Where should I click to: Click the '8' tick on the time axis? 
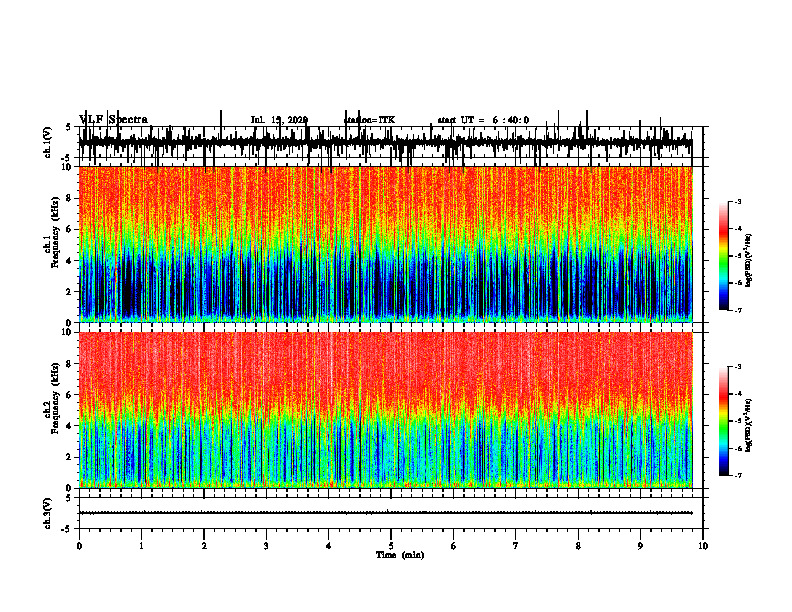point(578,546)
